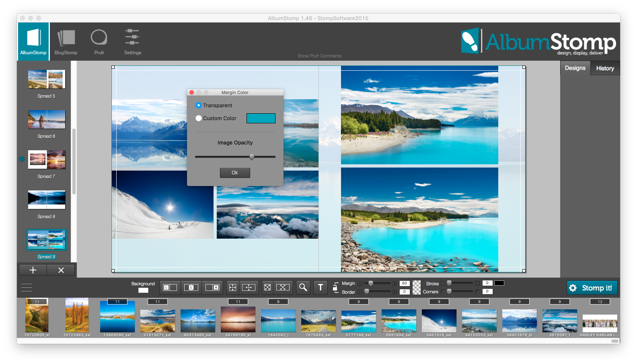Open the white Background color swatch

143,290
